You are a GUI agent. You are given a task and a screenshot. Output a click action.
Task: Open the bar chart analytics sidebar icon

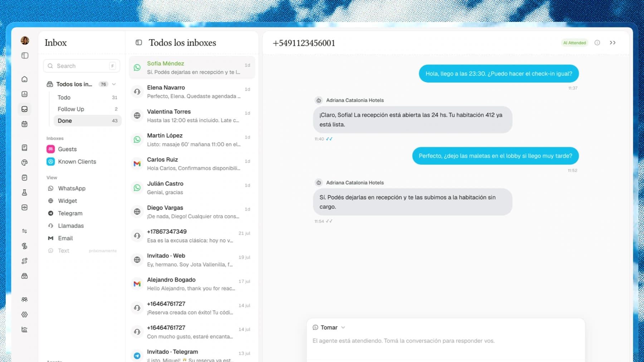[25, 94]
